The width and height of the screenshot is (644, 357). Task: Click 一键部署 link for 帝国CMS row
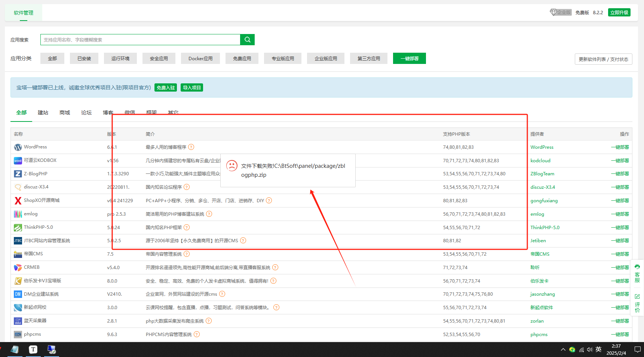(x=620, y=254)
